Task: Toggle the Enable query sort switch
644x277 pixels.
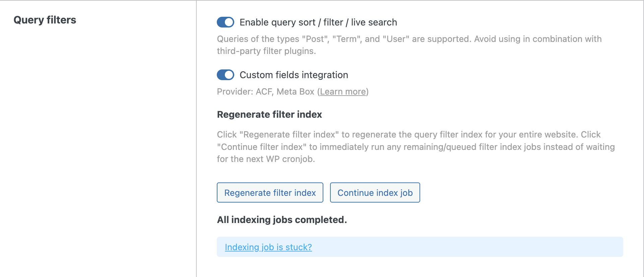Action: [x=225, y=22]
